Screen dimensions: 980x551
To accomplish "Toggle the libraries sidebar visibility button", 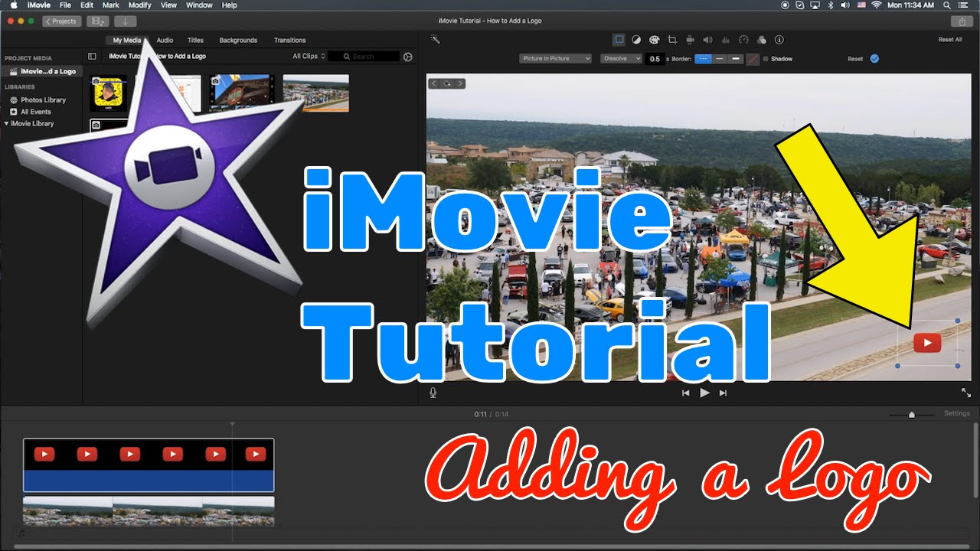I will point(92,57).
